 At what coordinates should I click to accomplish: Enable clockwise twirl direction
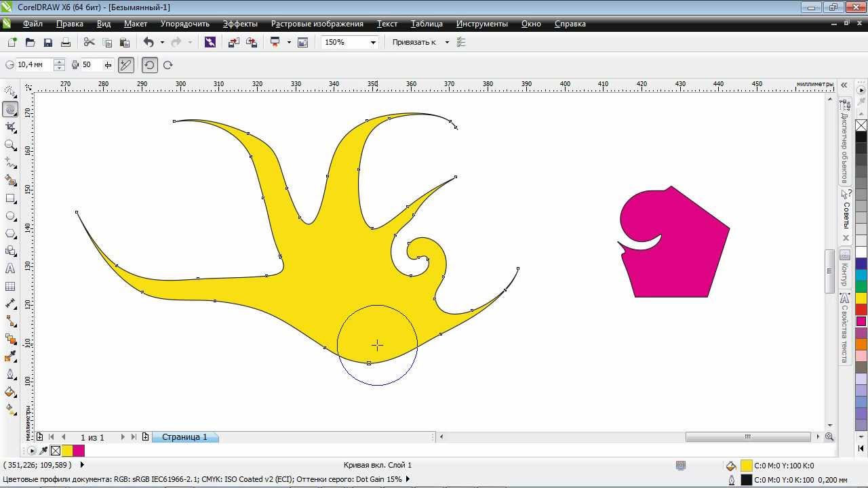[x=167, y=65]
